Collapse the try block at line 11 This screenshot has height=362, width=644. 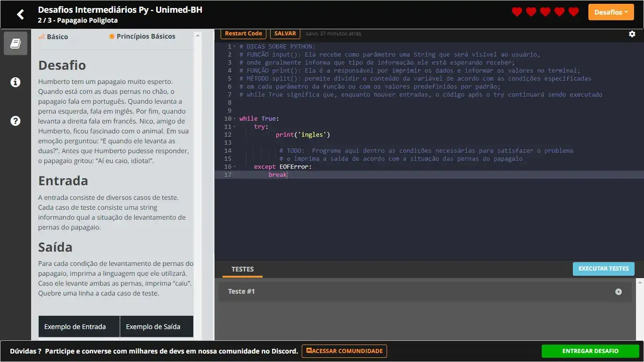click(234, 127)
